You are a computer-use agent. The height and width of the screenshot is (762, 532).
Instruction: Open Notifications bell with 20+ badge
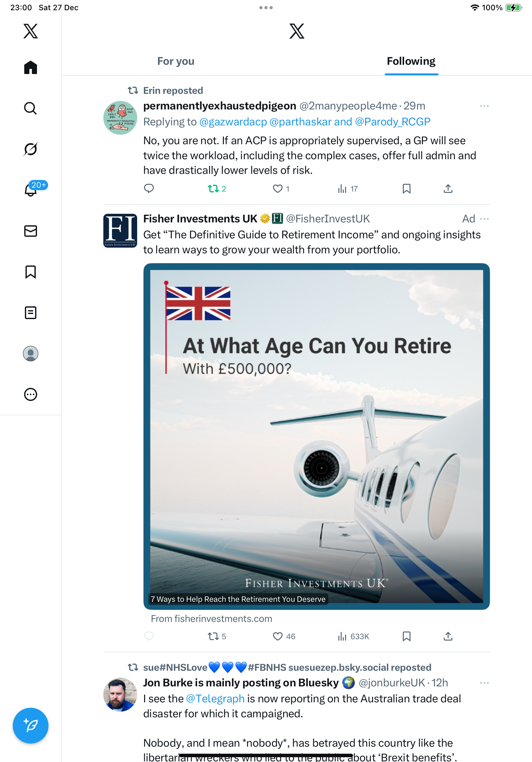pyautogui.click(x=31, y=190)
